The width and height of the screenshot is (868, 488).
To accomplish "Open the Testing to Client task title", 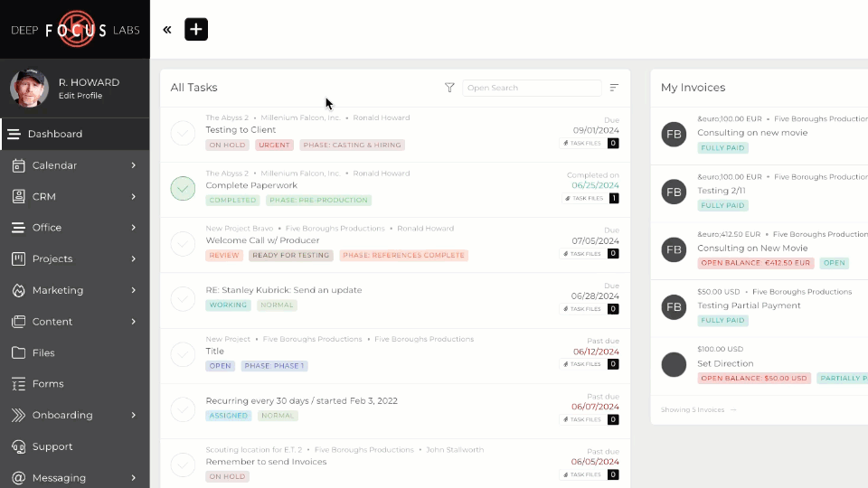I will (x=241, y=130).
